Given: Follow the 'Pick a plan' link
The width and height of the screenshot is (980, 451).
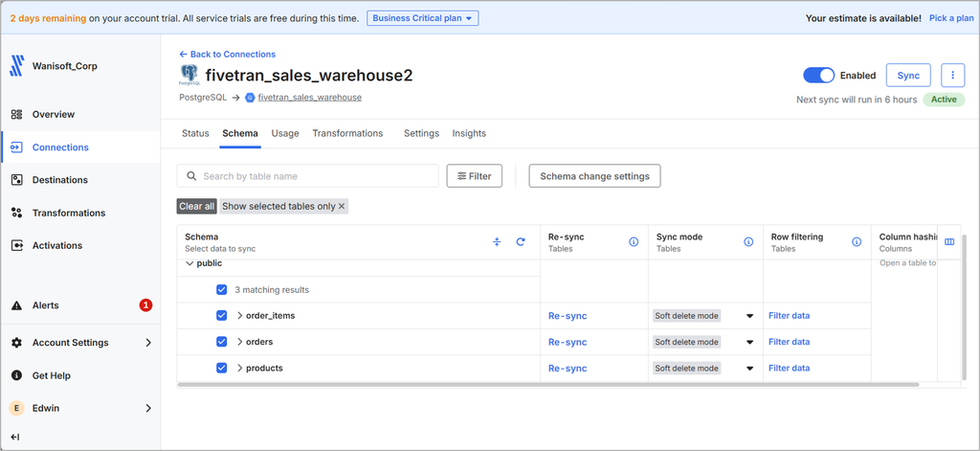Looking at the screenshot, I should click(x=951, y=18).
